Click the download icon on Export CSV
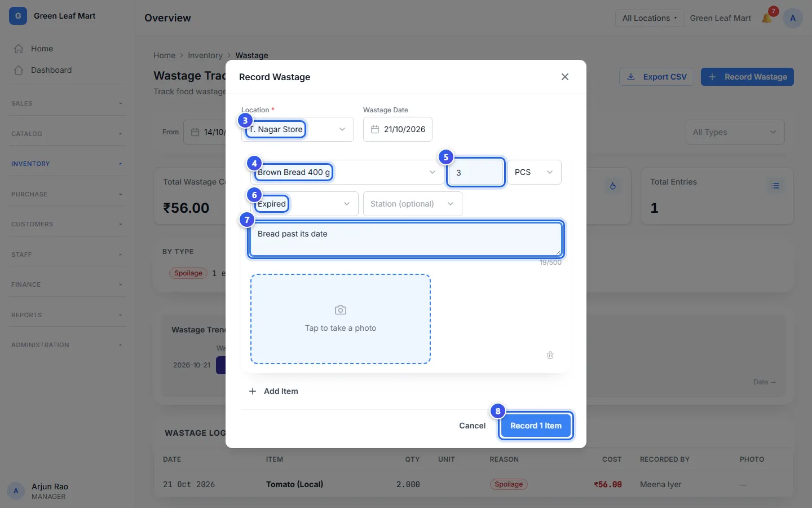Screen dimensions: 812x508 click(x=631, y=77)
